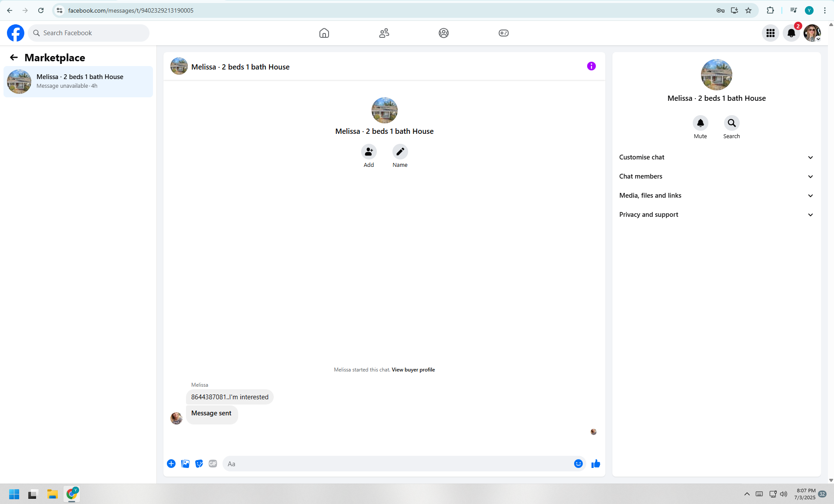Viewport: 834px width, 504px height.
Task: Add people to the chat
Action: [369, 152]
